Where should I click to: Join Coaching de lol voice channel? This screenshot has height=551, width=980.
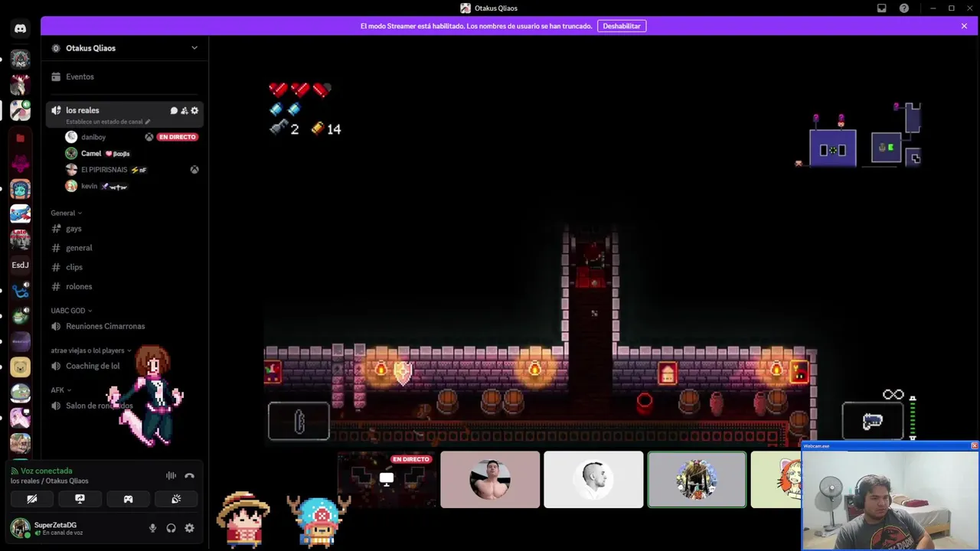(x=93, y=366)
